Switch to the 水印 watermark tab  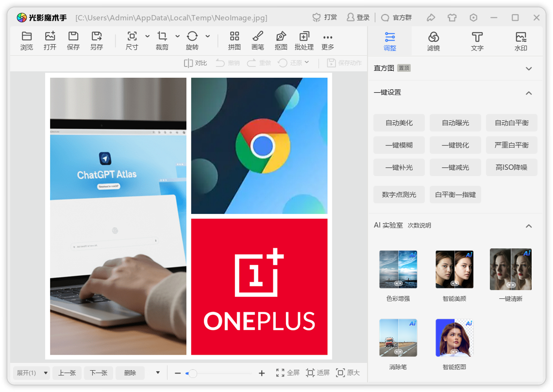click(521, 41)
